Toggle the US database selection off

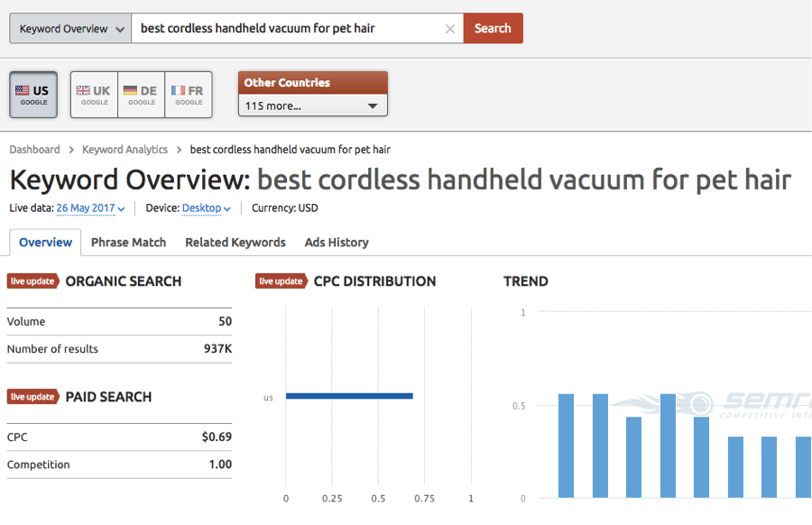(32, 94)
